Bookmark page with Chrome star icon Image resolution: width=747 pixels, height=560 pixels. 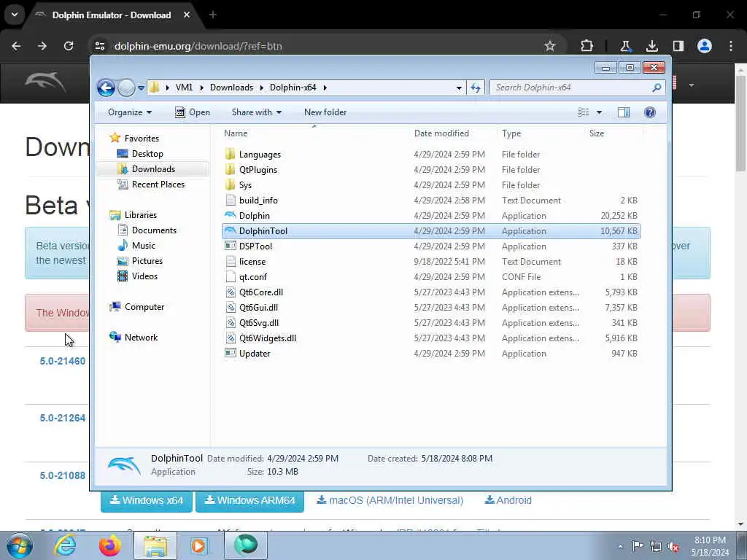[550, 46]
